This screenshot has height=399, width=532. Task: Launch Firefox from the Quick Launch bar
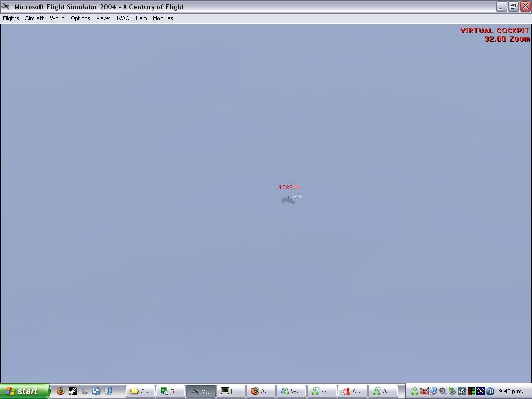pos(61,391)
